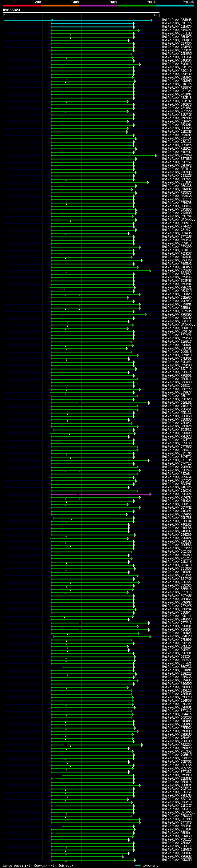
Task: Click the red 20% identity legend bar
Action: point(22,6)
